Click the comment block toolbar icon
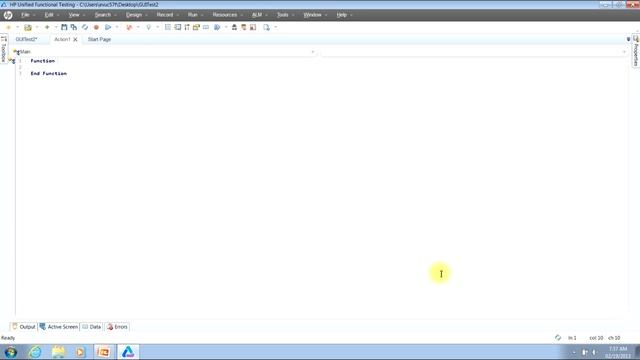The image size is (640, 360). click(x=206, y=27)
